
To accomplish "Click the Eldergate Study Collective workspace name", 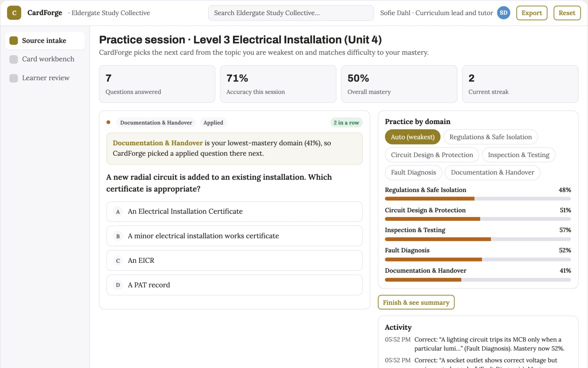I will [x=111, y=13].
